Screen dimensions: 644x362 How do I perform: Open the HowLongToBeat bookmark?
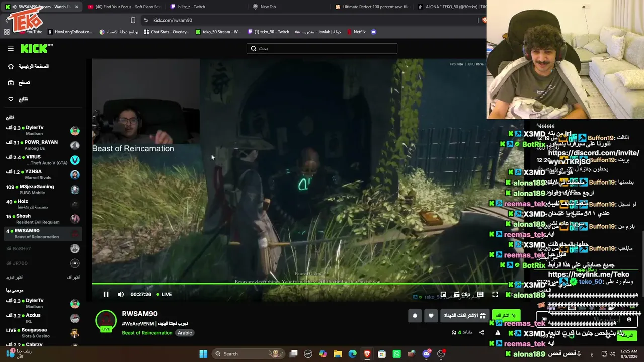(70, 32)
